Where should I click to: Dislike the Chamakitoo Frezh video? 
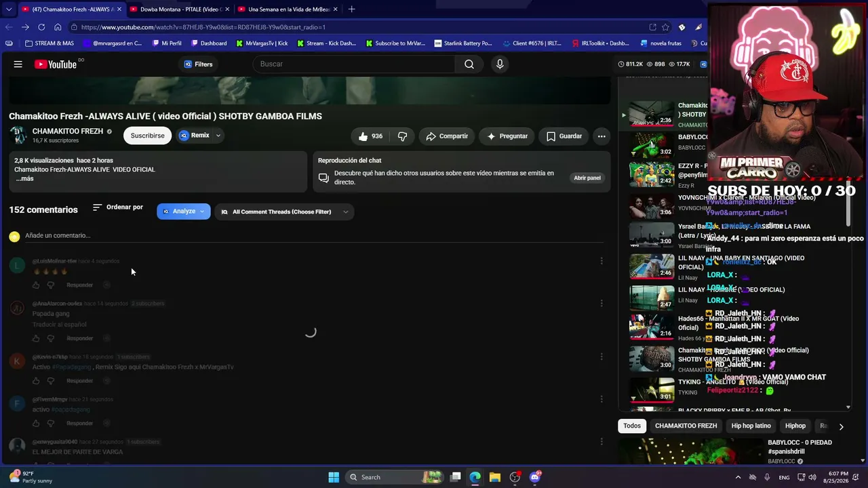(x=402, y=136)
